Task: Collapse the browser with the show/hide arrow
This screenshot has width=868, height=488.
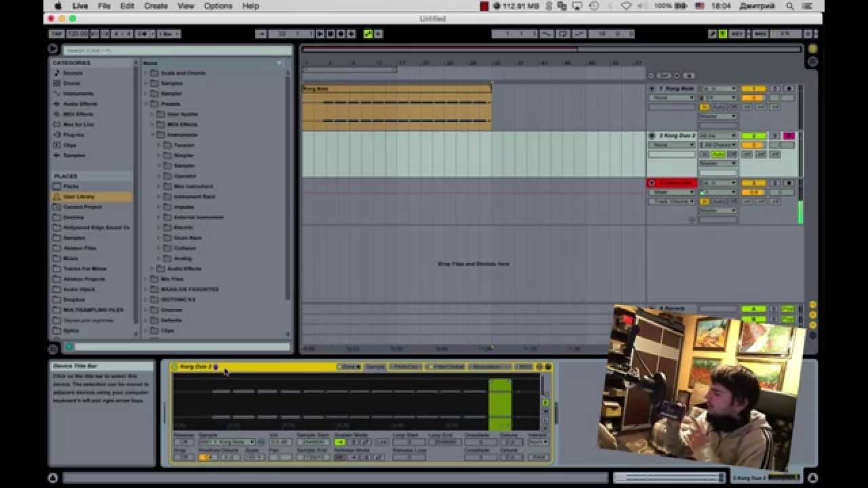Action: tap(53, 49)
